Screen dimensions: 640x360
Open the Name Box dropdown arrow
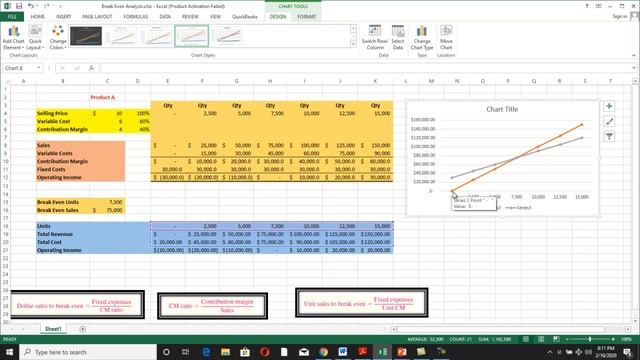(x=39, y=68)
